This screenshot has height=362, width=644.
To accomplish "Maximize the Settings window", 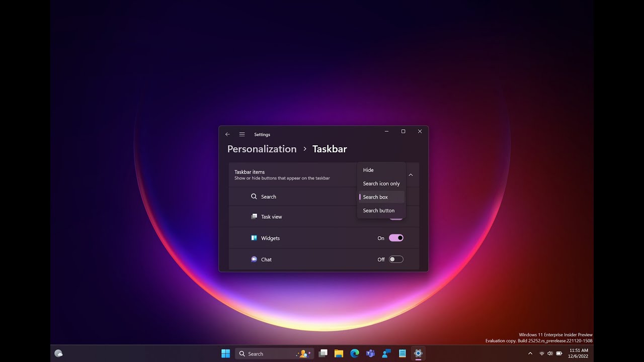I will [403, 131].
